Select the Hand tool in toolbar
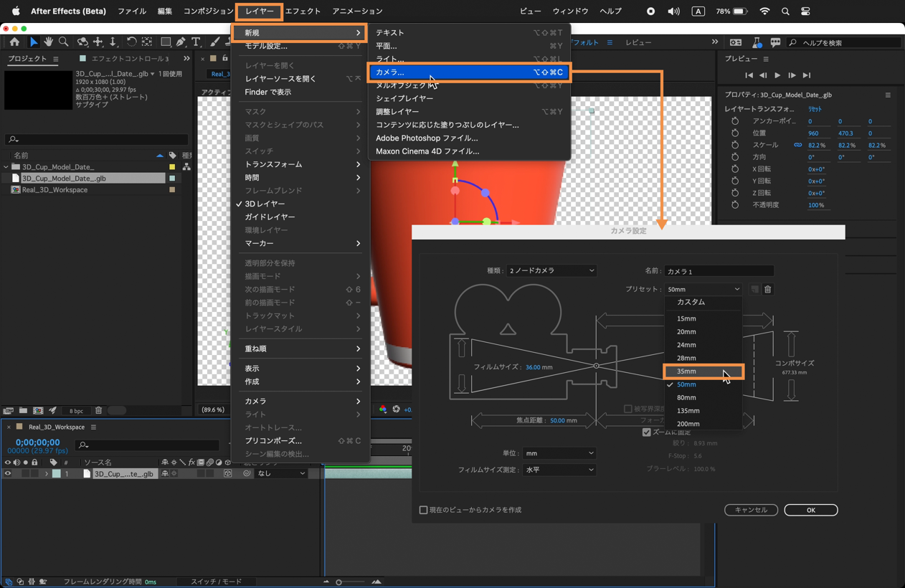This screenshot has width=905, height=588. click(48, 42)
